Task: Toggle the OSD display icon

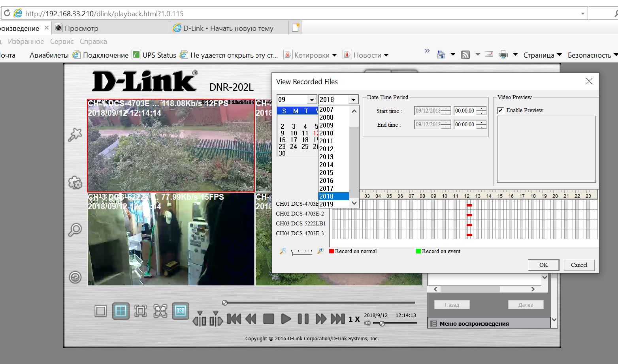Action: [x=181, y=311]
